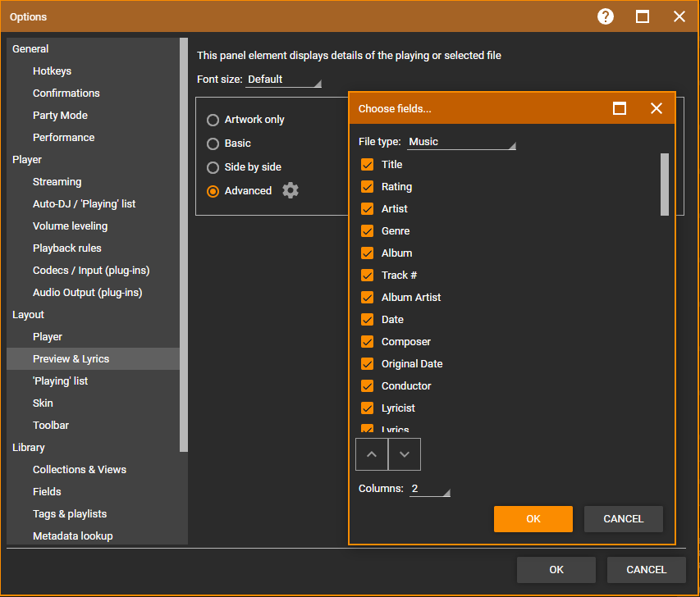Move the selected field up with the arrow
Image resolution: width=700 pixels, height=597 pixels.
click(x=372, y=454)
